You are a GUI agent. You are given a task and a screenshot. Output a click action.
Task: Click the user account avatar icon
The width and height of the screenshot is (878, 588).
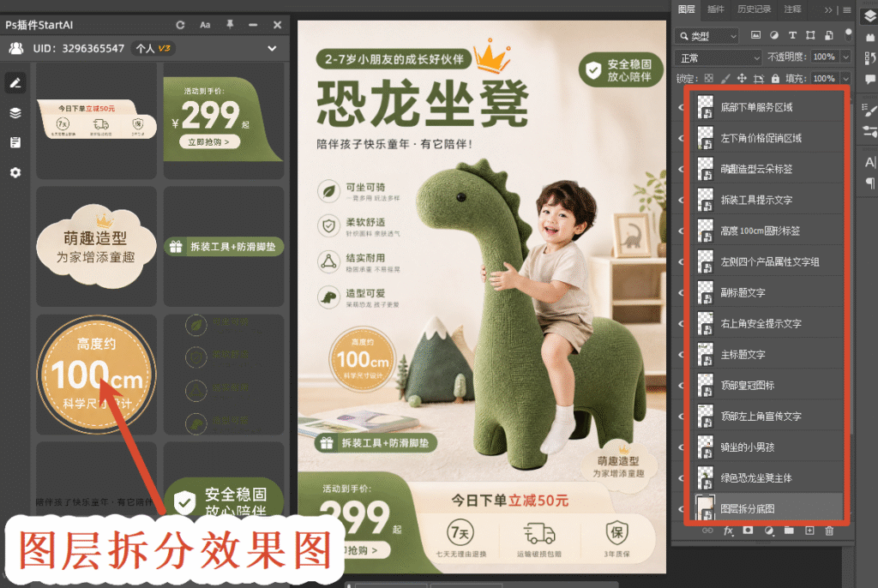16,48
